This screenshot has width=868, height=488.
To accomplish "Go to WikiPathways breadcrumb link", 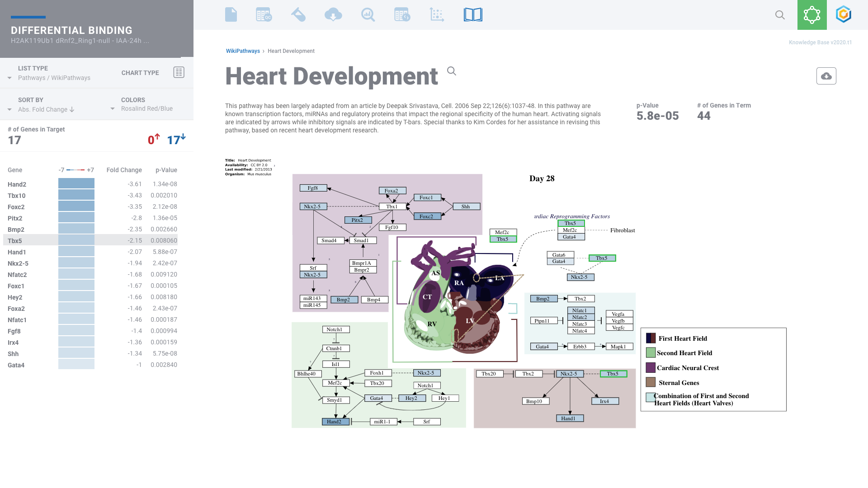I will point(243,51).
